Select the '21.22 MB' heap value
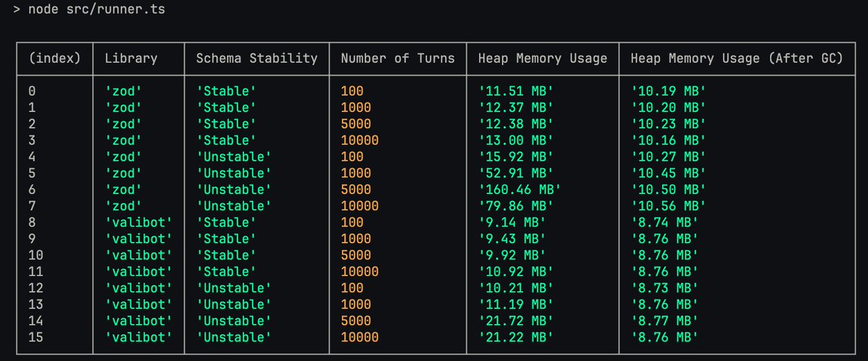This screenshot has height=361, width=868. [516, 337]
